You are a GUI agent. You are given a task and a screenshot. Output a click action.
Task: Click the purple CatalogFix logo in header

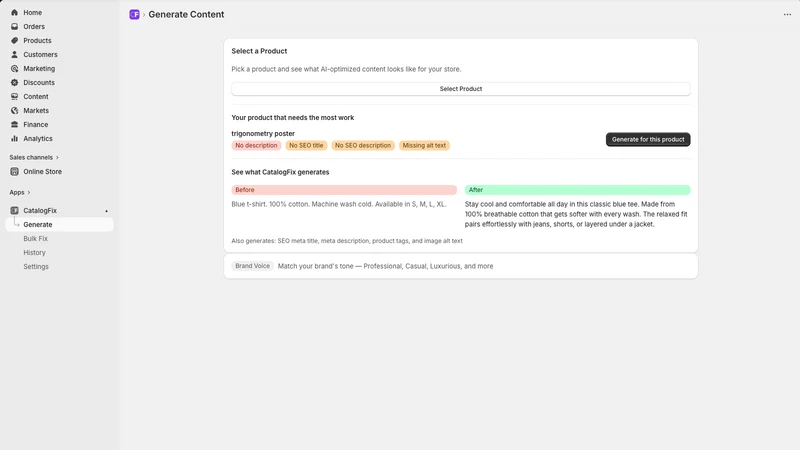point(134,14)
